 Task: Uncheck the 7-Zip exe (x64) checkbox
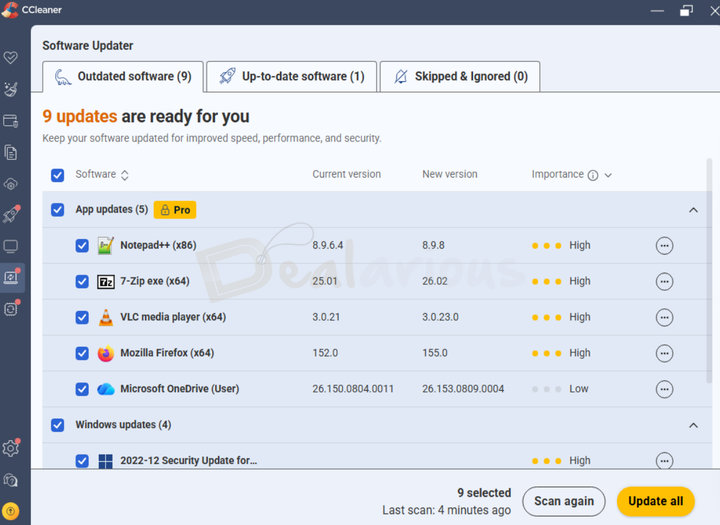(x=82, y=282)
